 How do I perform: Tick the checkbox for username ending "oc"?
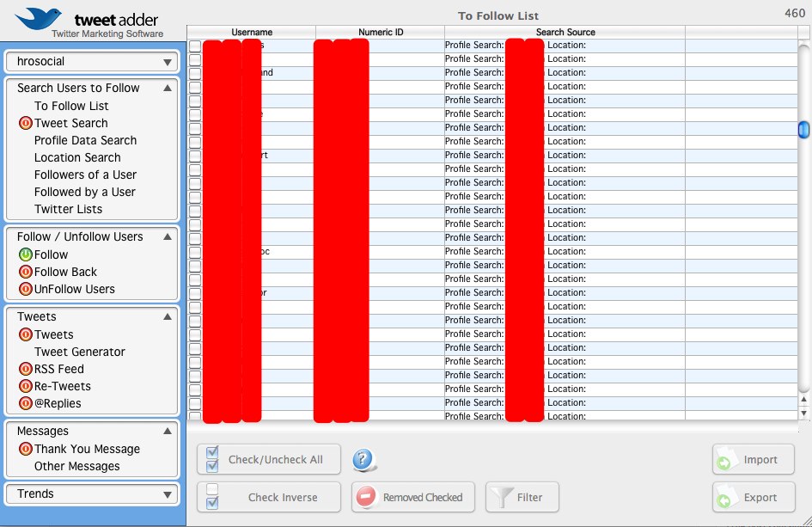tap(195, 251)
